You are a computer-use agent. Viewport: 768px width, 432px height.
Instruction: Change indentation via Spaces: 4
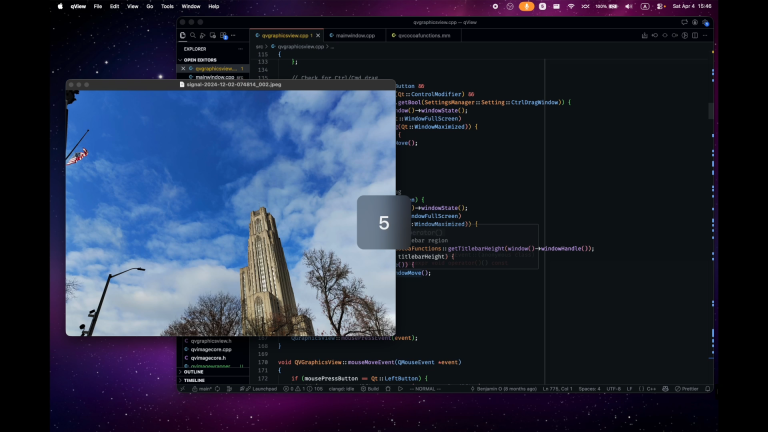point(589,389)
